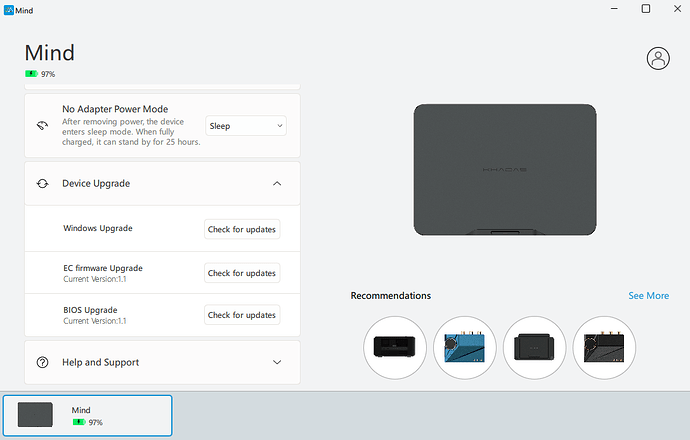Select third recommended product, the dark dock

coord(535,347)
